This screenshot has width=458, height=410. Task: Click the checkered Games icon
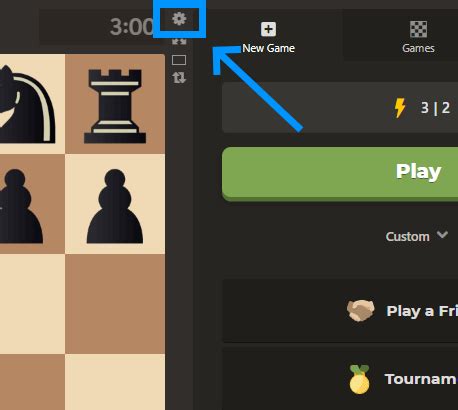pos(418,29)
